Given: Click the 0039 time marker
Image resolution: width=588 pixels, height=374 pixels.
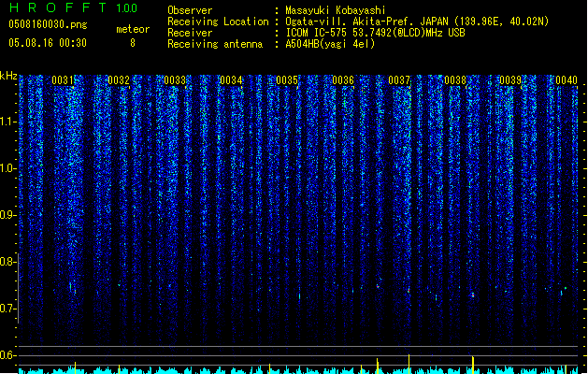Looking at the screenshot, I should [x=510, y=80].
